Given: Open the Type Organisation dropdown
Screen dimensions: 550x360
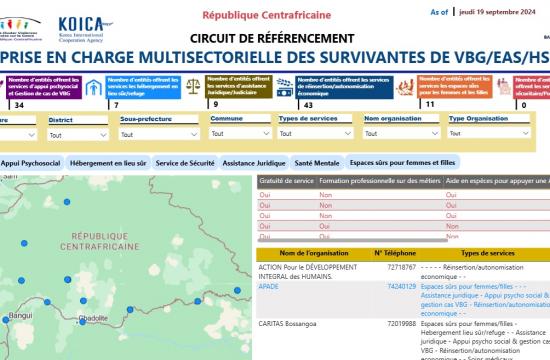Looking at the screenshot, I should [489, 133].
